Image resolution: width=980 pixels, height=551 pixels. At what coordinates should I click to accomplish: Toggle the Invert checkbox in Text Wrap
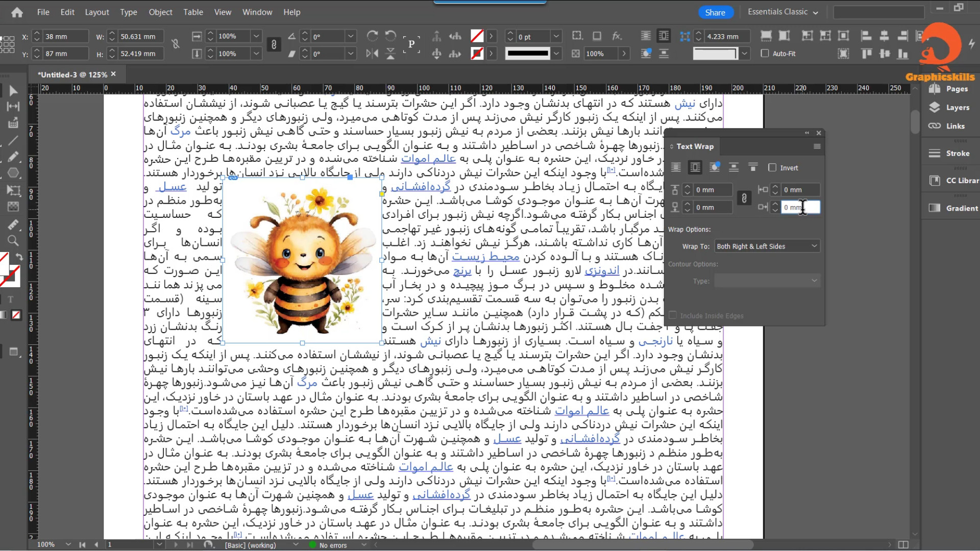[772, 167]
